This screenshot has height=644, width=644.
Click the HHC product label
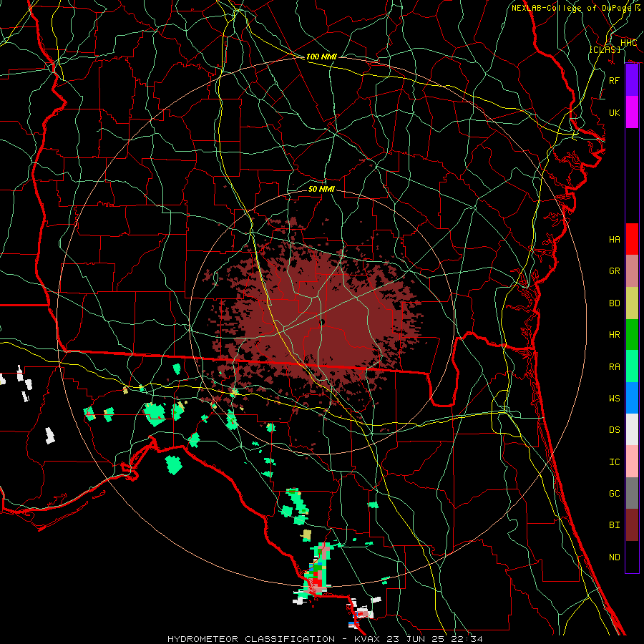628,43
